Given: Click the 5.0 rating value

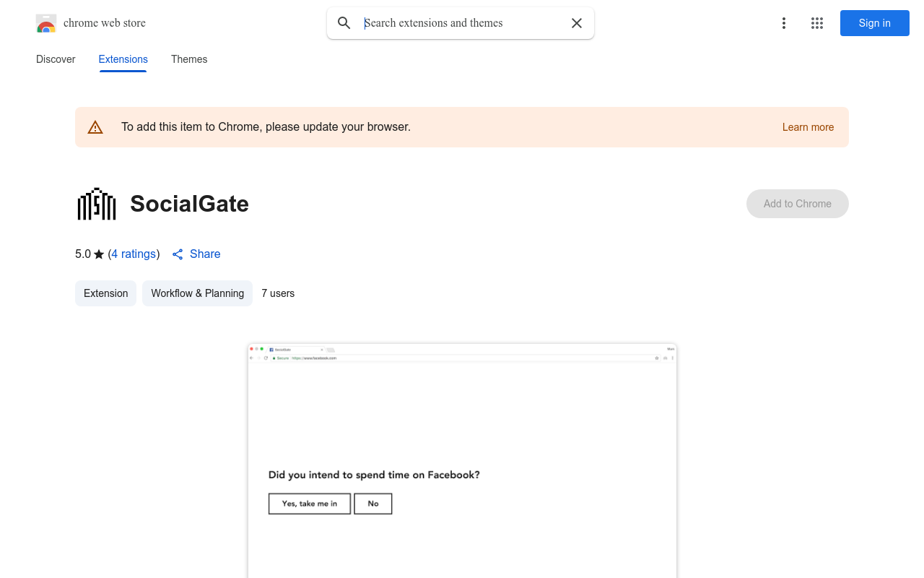Looking at the screenshot, I should pyautogui.click(x=83, y=254).
